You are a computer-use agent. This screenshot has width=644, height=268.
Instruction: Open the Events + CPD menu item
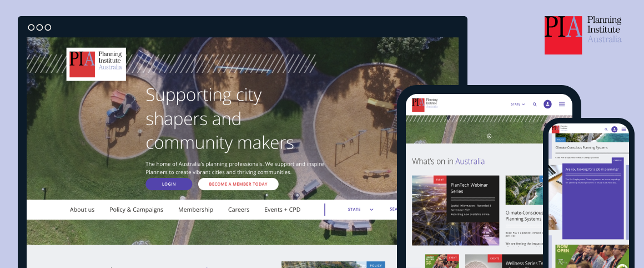click(282, 210)
